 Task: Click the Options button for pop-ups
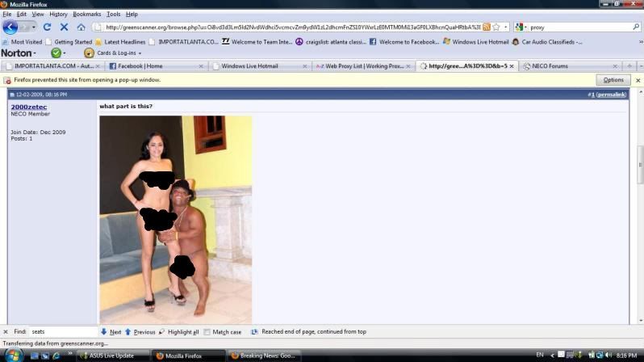[613, 80]
